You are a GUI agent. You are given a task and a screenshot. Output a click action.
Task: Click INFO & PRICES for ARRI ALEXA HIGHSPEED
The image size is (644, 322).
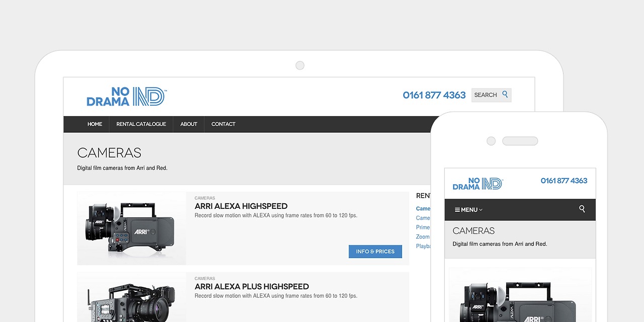[375, 252]
